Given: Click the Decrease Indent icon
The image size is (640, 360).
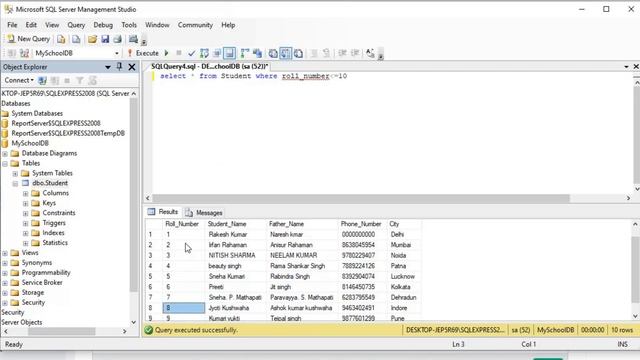Looking at the screenshot, I should click(342, 53).
